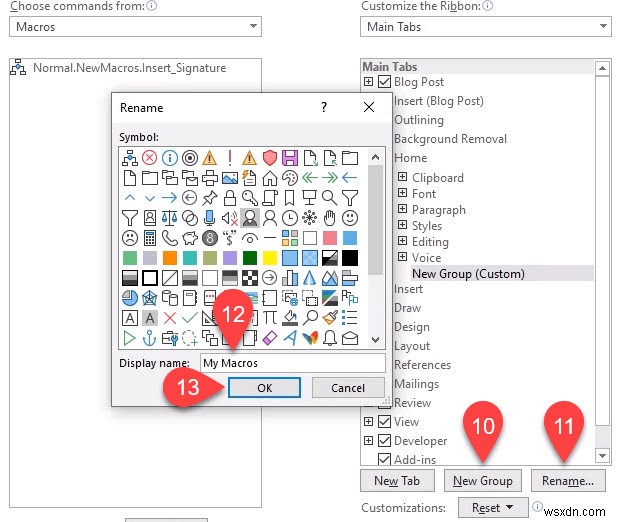Click the Display name text field
Screen dimensions: 617x522
pyautogui.click(x=293, y=363)
